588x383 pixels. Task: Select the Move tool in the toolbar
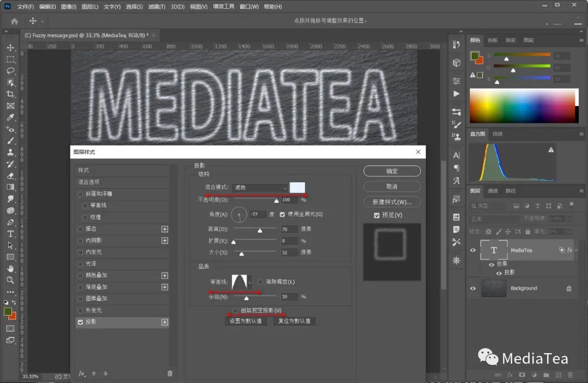(x=10, y=47)
